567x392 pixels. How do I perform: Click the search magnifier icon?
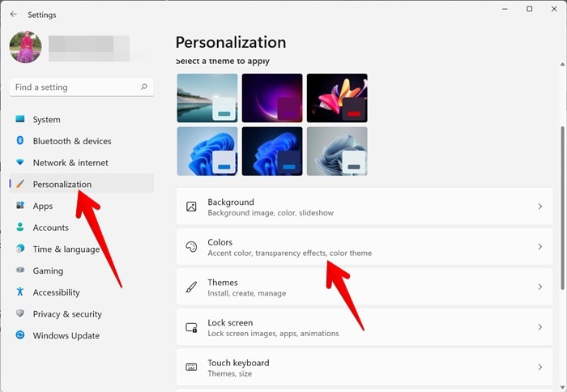144,87
